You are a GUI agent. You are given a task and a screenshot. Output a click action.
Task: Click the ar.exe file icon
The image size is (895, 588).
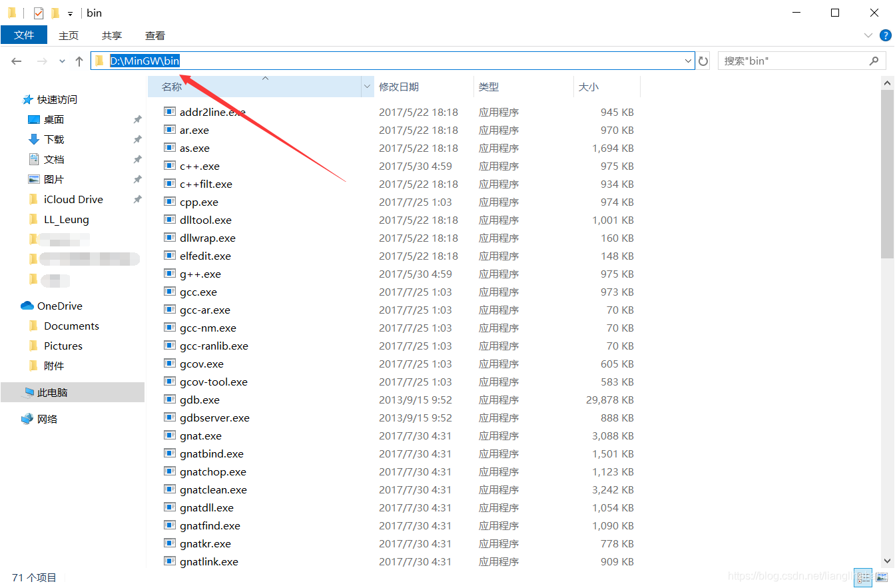click(x=169, y=130)
